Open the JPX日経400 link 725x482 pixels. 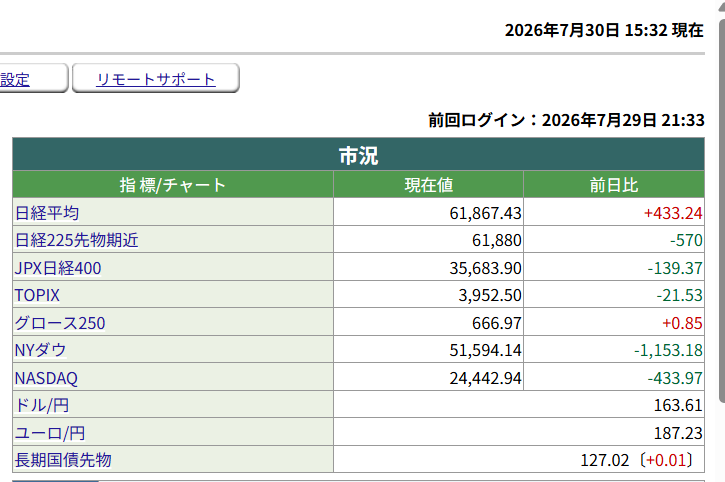(58, 268)
